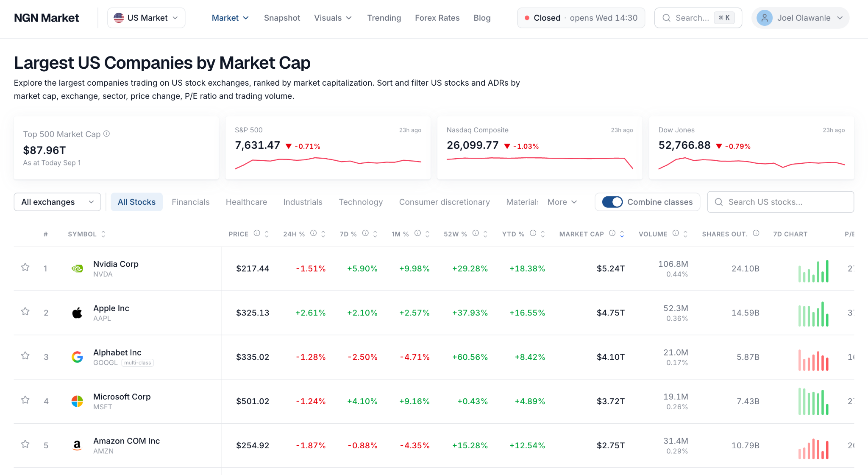This screenshot has width=868, height=475.
Task: Sort by VOLUME column arrows
Action: pos(685,234)
